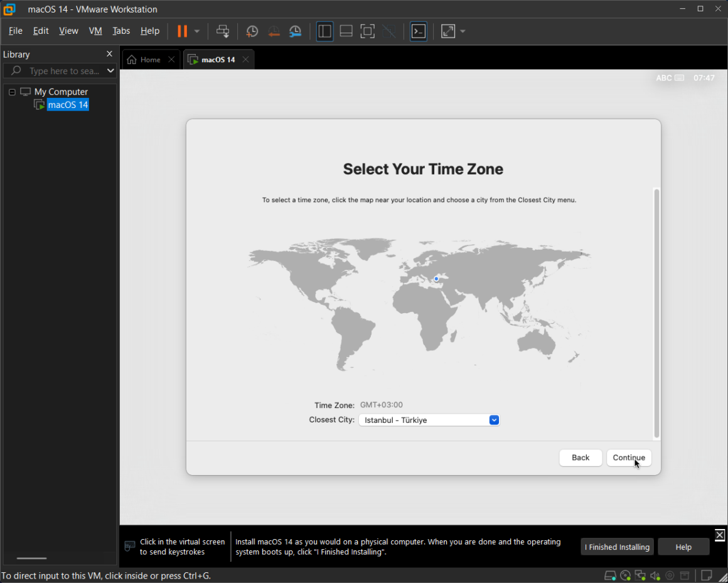Open the VM menu
The width and height of the screenshot is (728, 583).
pos(95,31)
